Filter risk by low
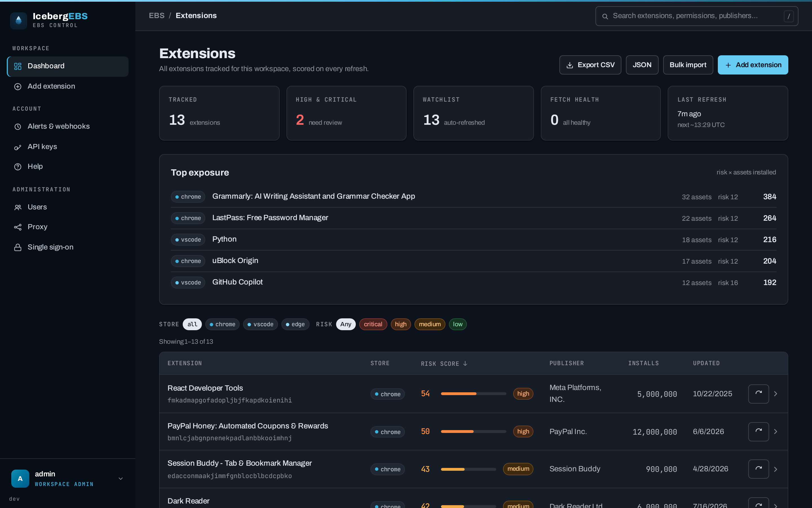812x508 pixels. point(458,324)
